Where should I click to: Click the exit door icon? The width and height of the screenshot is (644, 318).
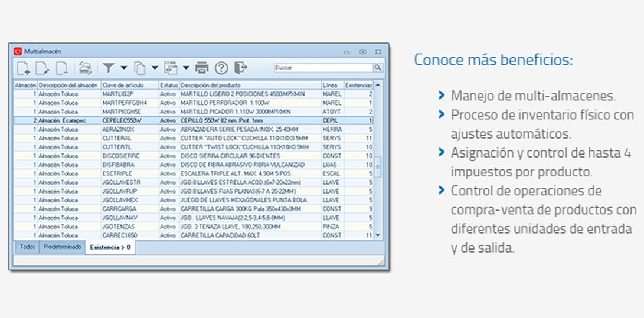(240, 68)
